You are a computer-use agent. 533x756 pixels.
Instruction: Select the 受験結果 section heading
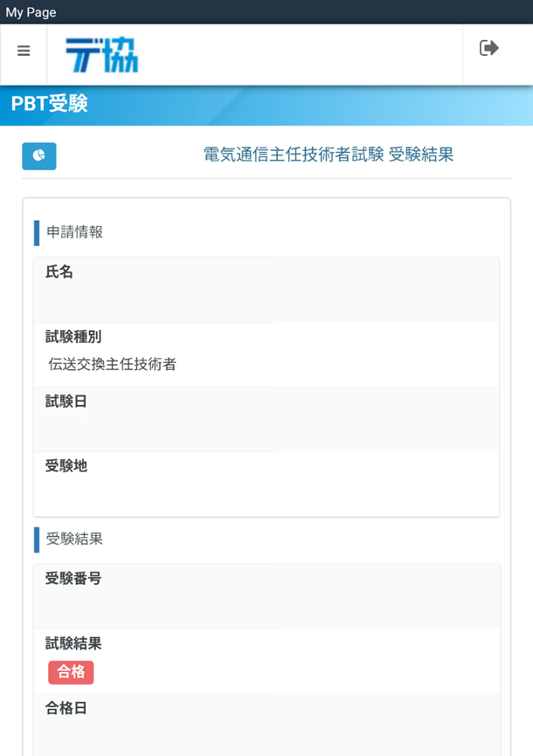tap(75, 539)
